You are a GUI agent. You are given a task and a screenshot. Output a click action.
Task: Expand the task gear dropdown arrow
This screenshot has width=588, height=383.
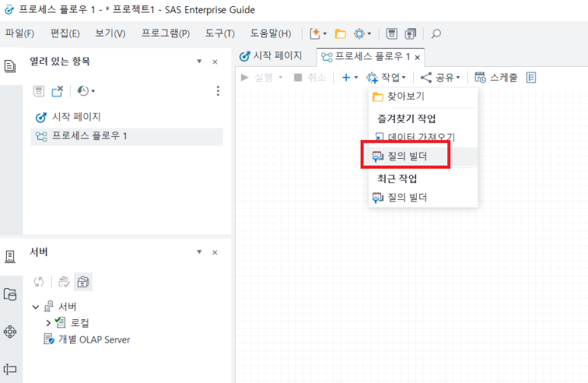[370, 33]
